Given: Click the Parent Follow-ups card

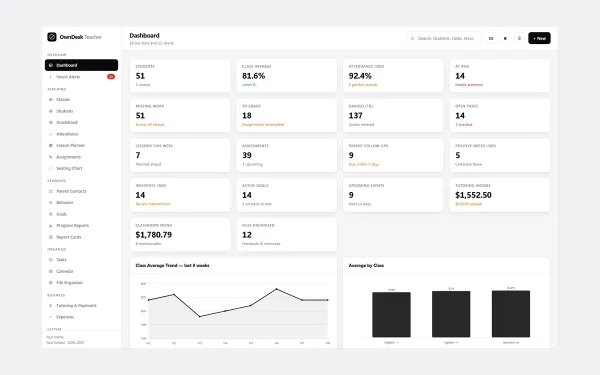Looking at the screenshot, I should tap(393, 155).
